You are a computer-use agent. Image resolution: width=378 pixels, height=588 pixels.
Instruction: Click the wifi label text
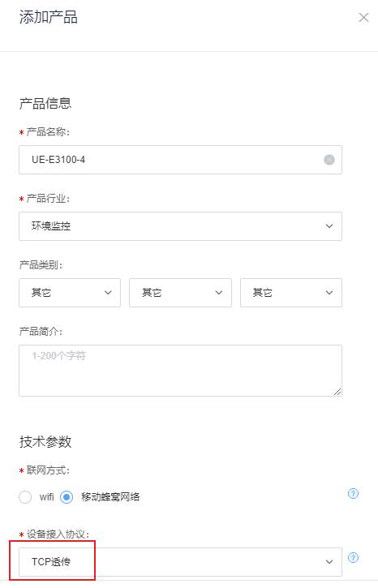[x=47, y=497]
